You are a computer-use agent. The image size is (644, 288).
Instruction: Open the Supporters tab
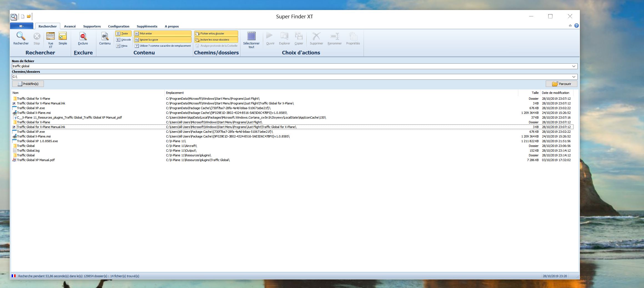92,26
